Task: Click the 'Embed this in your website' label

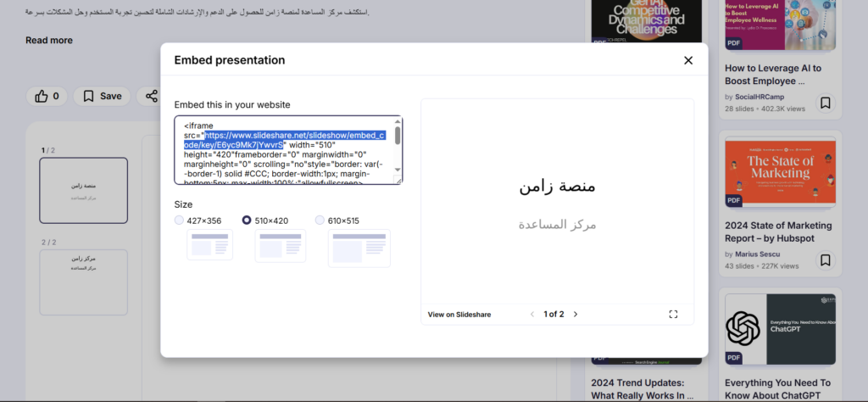Action: click(232, 104)
